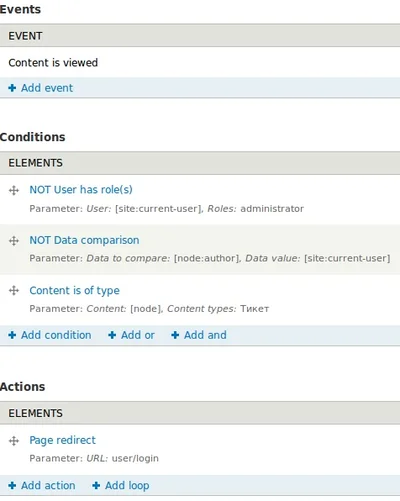Click the Conditions section heading
The width and height of the screenshot is (400, 501).
(33, 137)
